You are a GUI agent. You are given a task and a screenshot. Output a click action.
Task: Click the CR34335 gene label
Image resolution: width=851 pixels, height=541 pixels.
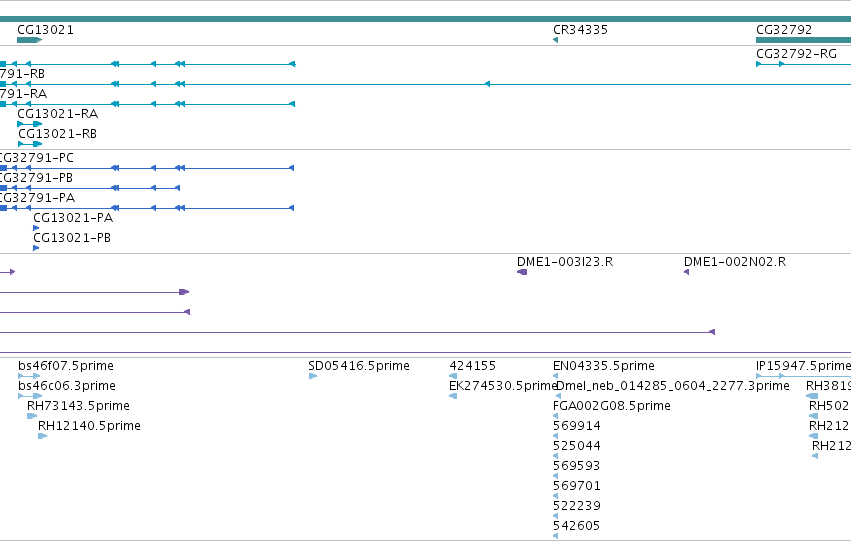tap(580, 30)
